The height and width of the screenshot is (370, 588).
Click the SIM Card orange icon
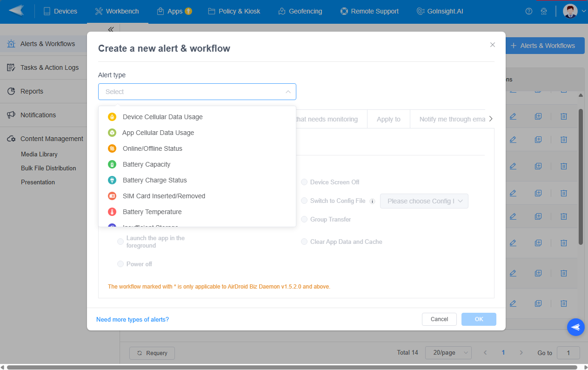click(112, 196)
